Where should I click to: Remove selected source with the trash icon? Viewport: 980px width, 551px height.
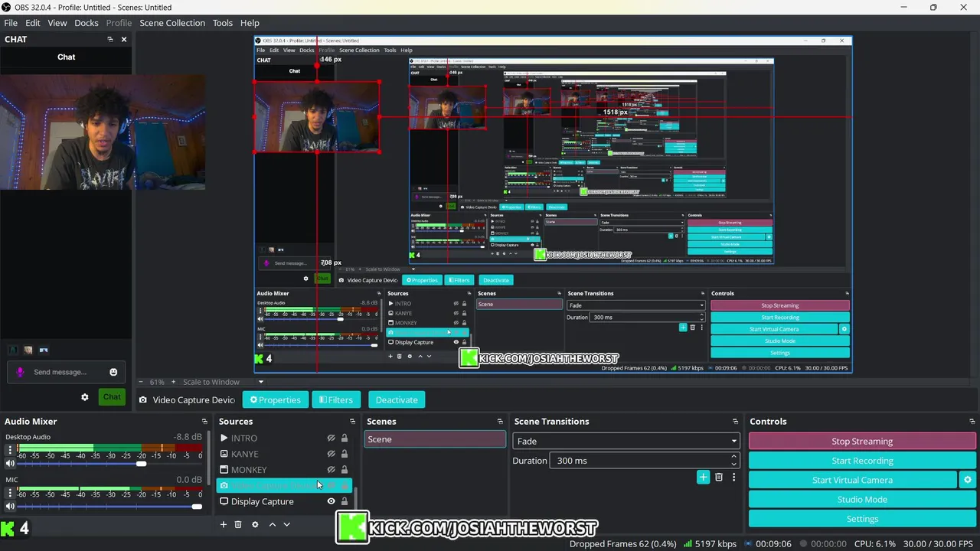[x=238, y=524]
